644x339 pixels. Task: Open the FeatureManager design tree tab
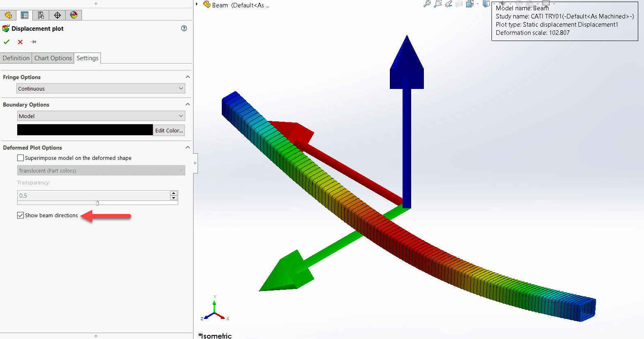coord(8,15)
